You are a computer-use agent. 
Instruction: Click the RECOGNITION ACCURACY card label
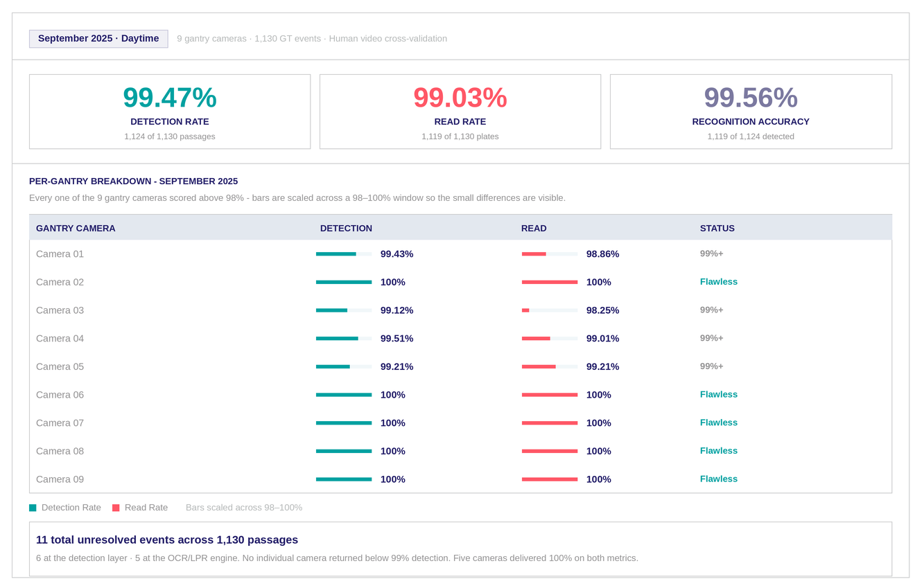pos(751,122)
